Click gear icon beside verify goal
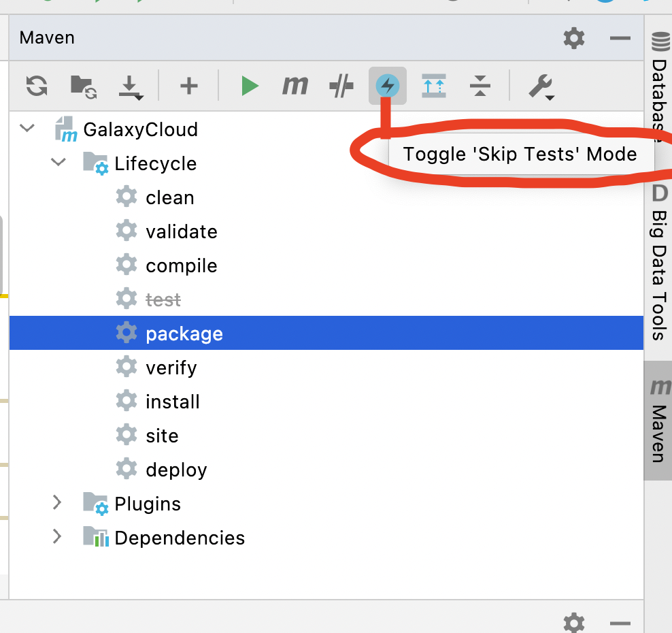Screen dimensions: 672x633 click(127, 367)
